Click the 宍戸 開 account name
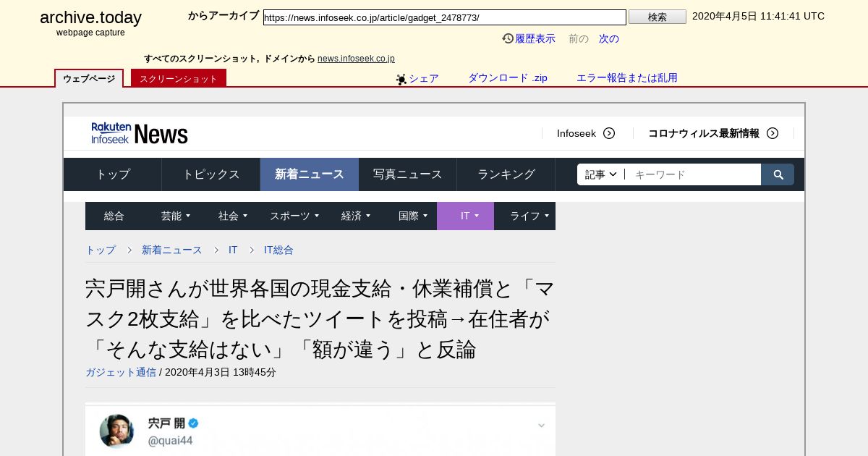 tap(167, 423)
